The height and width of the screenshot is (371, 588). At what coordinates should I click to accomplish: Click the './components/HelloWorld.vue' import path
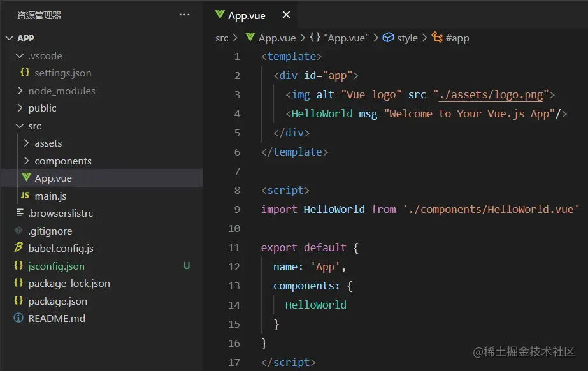491,209
